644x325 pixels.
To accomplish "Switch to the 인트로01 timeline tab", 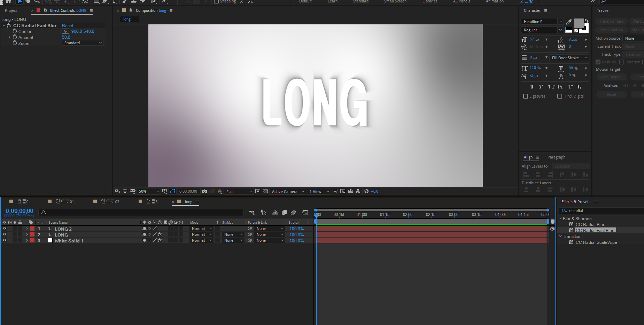I will click(x=65, y=202).
